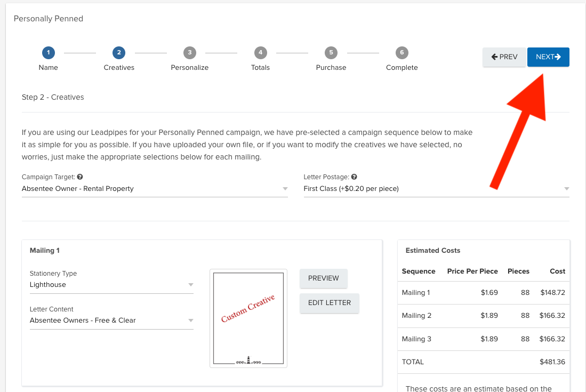This screenshot has height=392, width=586.
Task: Click the Estimated Costs heading
Action: (433, 251)
